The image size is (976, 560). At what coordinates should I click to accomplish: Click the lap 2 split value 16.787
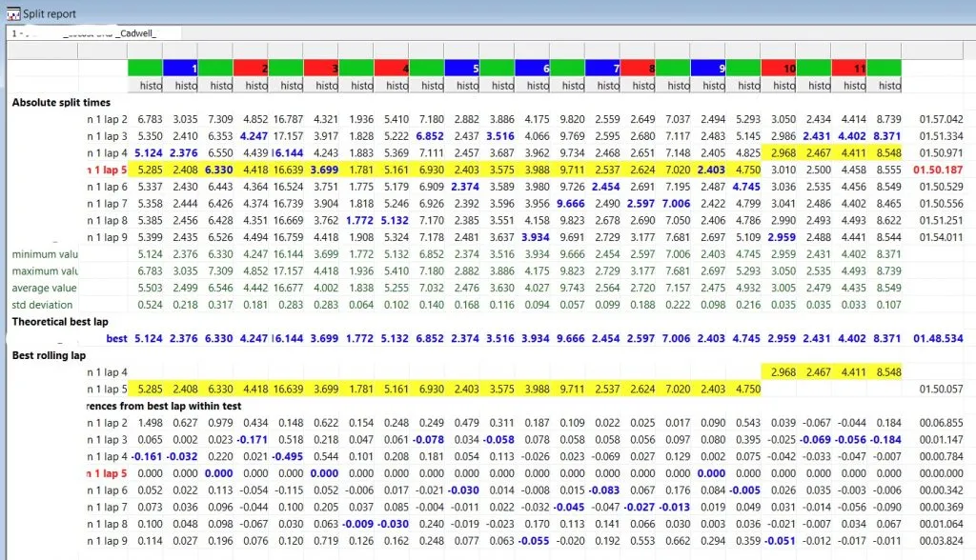click(288, 119)
